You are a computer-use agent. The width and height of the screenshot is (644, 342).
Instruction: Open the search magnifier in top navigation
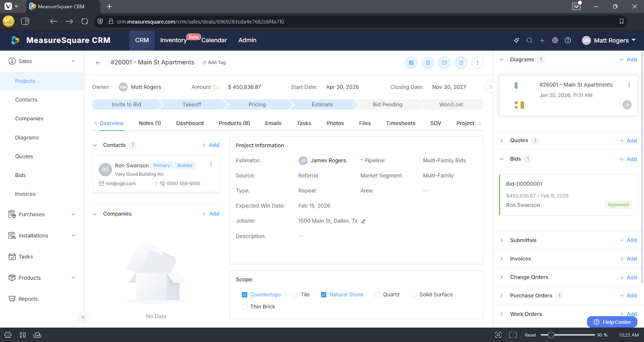(529, 40)
